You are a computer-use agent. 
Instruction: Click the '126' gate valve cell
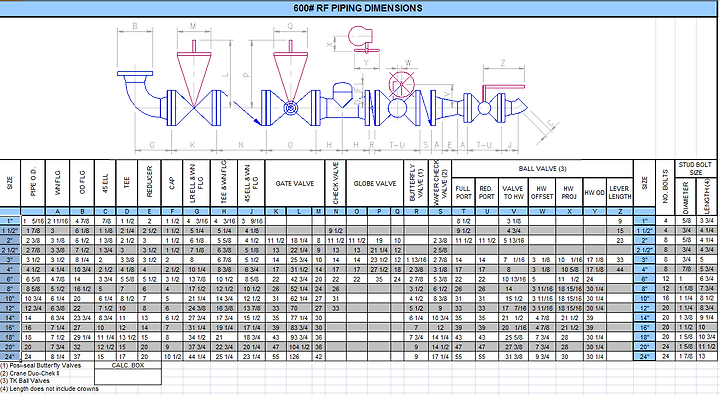[x=299, y=356]
